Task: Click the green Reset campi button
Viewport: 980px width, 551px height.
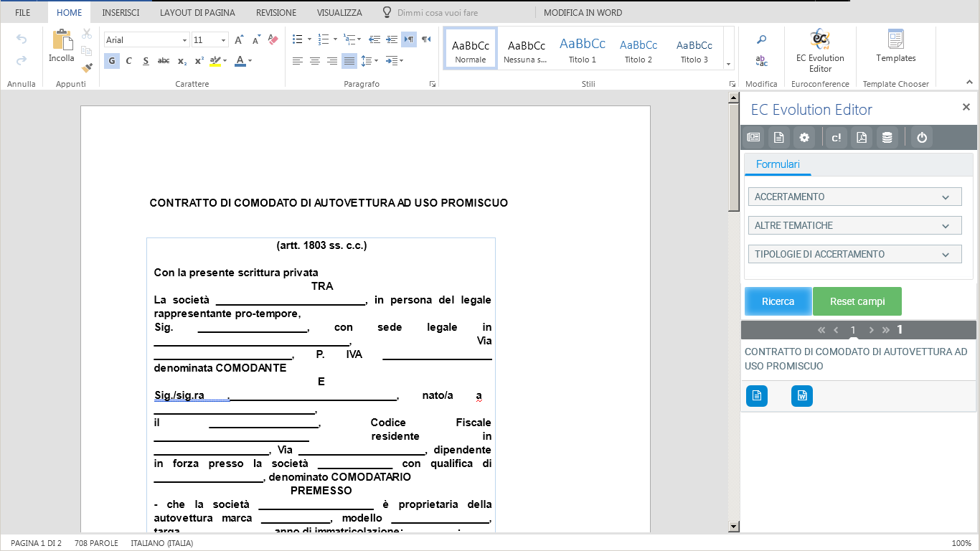Action: [857, 301]
